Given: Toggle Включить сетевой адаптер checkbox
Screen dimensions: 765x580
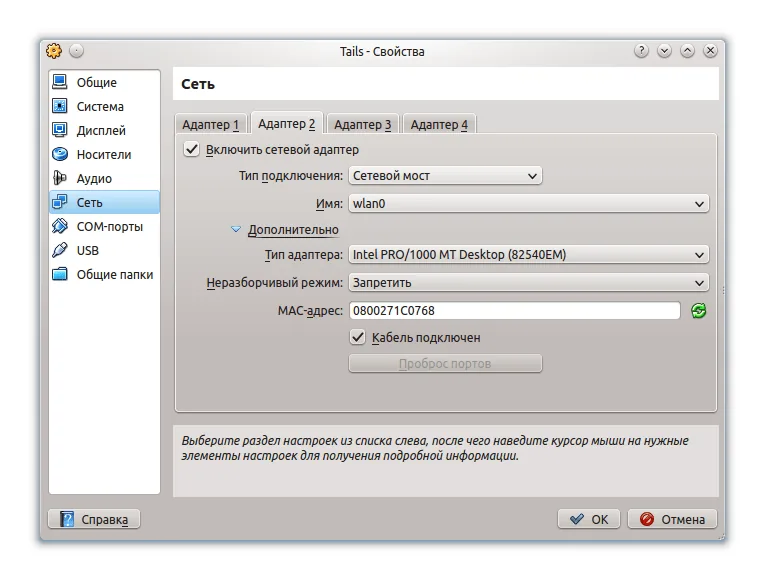Looking at the screenshot, I should (x=192, y=150).
